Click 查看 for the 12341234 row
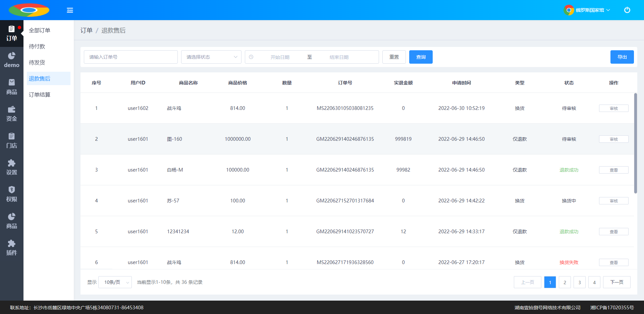Image resolution: width=644 pixels, height=314 pixels. [614, 232]
